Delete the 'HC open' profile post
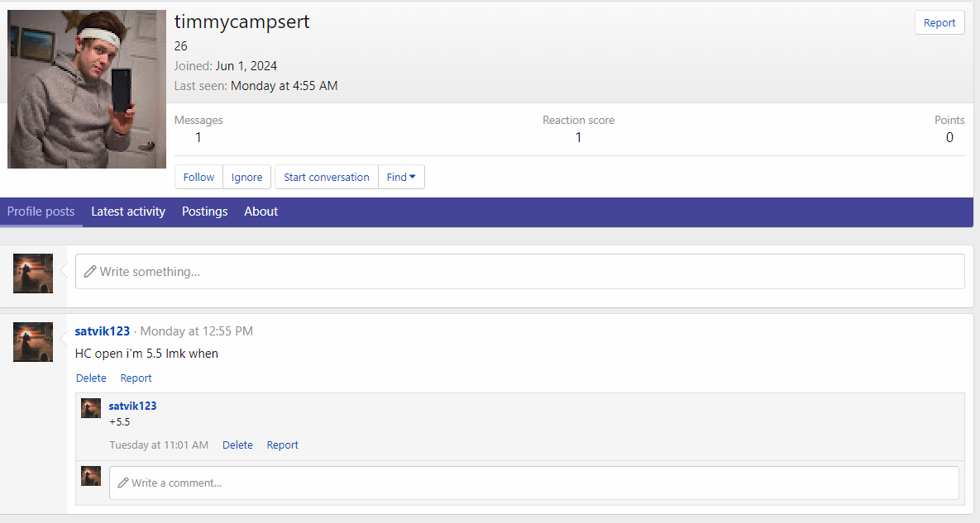980x523 pixels. click(91, 378)
